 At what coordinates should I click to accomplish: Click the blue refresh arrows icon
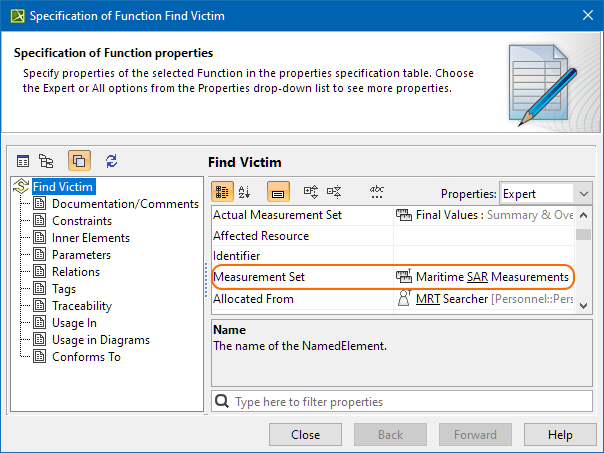111,161
